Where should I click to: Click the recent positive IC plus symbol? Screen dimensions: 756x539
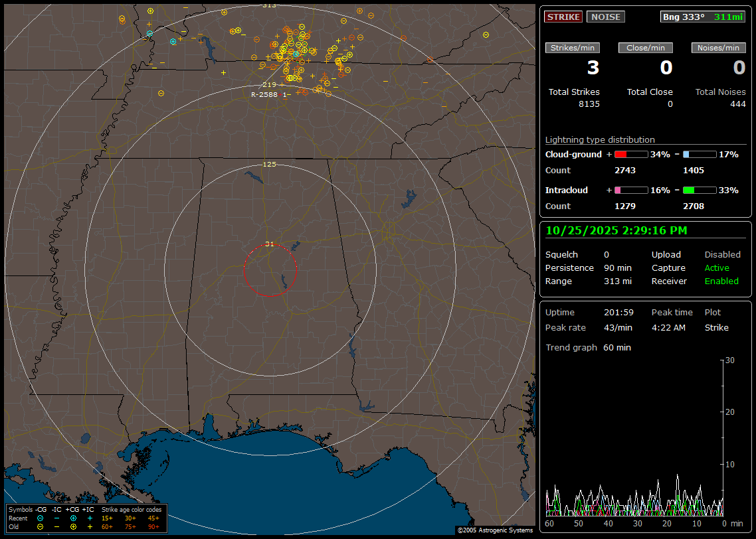point(90,518)
